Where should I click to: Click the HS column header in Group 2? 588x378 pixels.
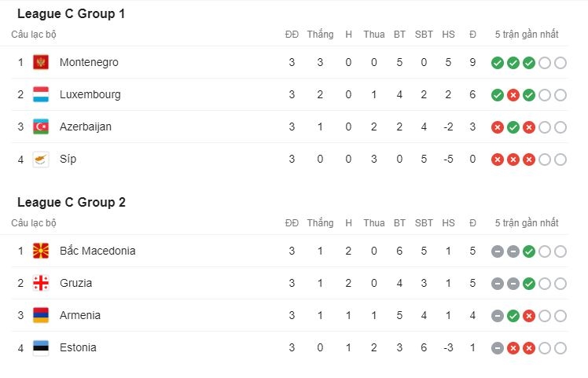tap(448, 223)
